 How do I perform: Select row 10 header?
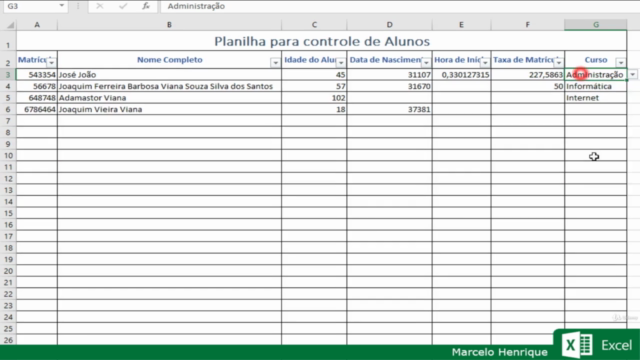click(x=8, y=156)
